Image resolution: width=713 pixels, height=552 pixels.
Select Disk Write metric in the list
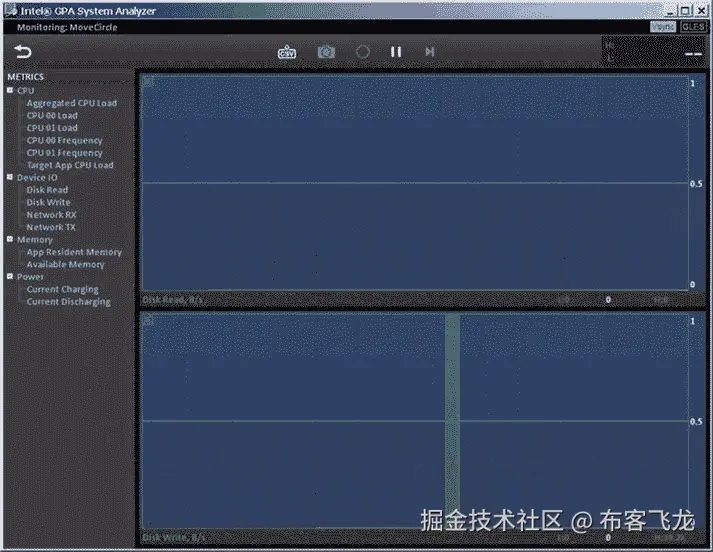[x=48, y=202]
